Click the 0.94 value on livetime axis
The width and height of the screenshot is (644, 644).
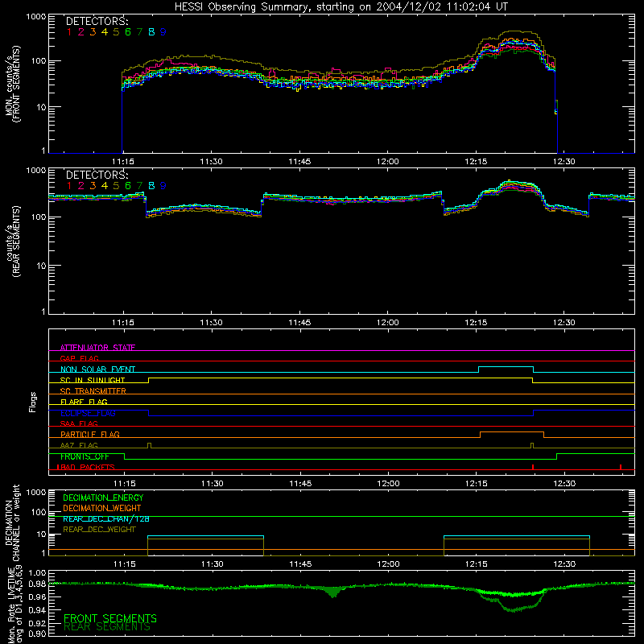[37, 610]
